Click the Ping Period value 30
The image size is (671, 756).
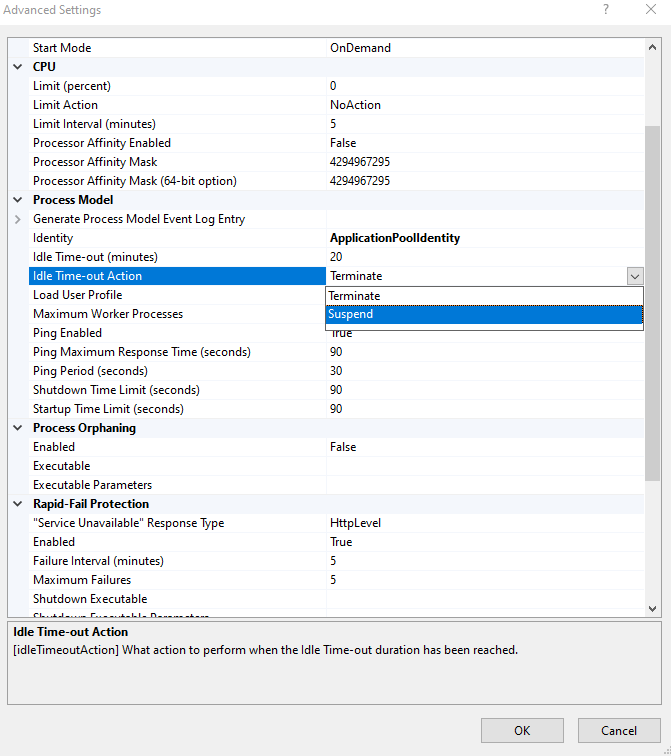336,371
